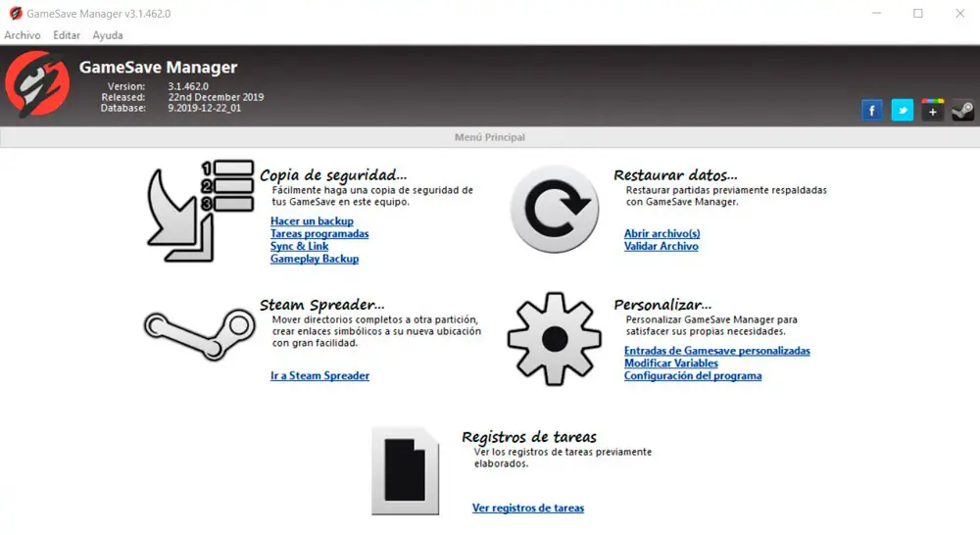The width and height of the screenshot is (980, 535).
Task: Click the backup arrow icon with numbered list
Action: (200, 212)
